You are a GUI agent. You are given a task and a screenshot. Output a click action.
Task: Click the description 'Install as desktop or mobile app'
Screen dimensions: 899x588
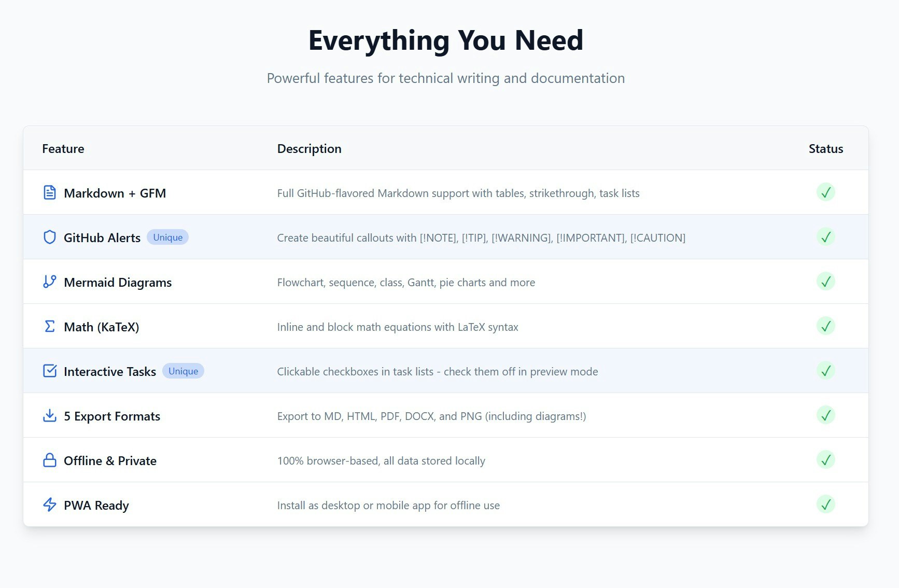[388, 506]
